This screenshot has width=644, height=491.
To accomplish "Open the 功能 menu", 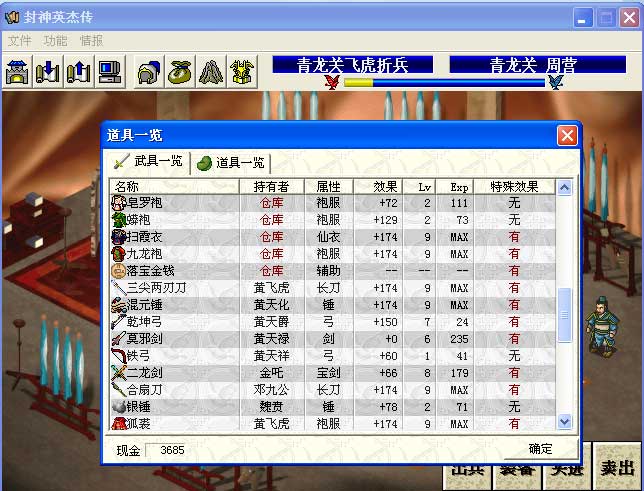I will (55, 41).
